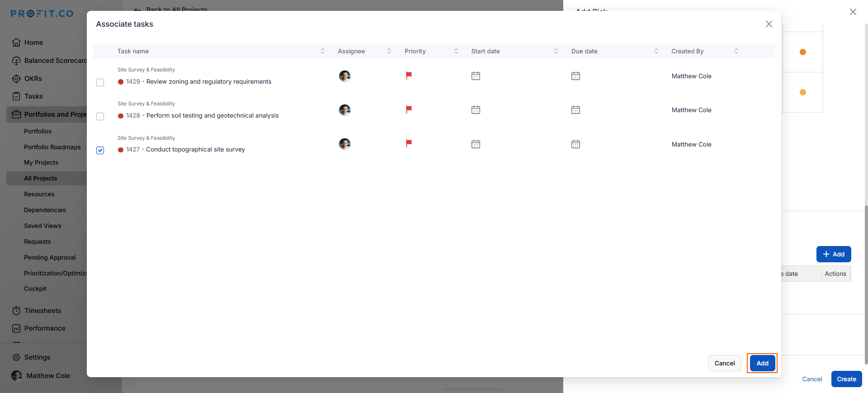Check the box for task 1429

(100, 82)
